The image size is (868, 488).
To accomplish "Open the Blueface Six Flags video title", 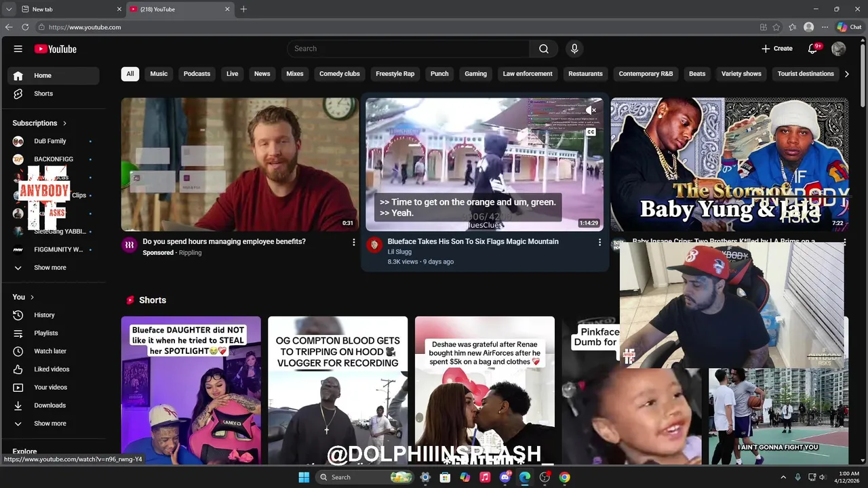I will point(473,241).
